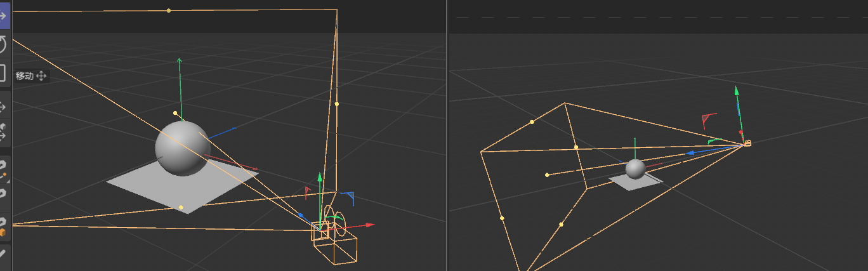Click green Y-axis arrow above camera in left viewport
The width and height of the screenshot is (868, 271).
320,177
